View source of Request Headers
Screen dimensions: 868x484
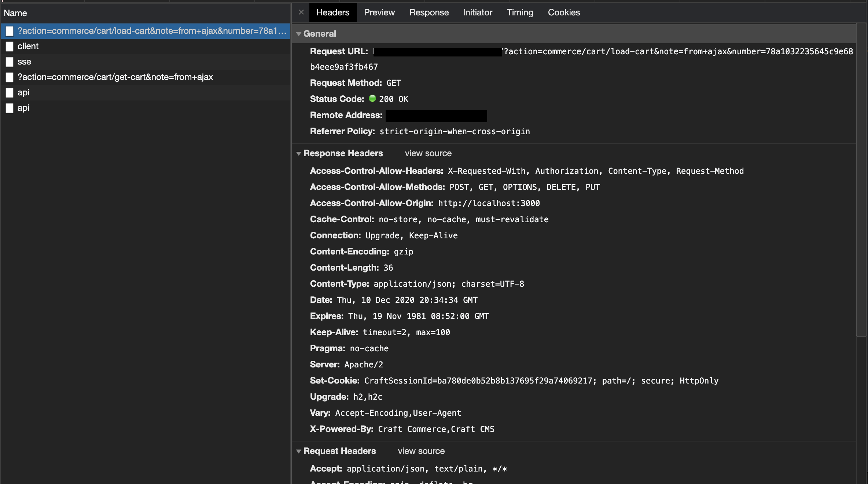[x=421, y=451]
